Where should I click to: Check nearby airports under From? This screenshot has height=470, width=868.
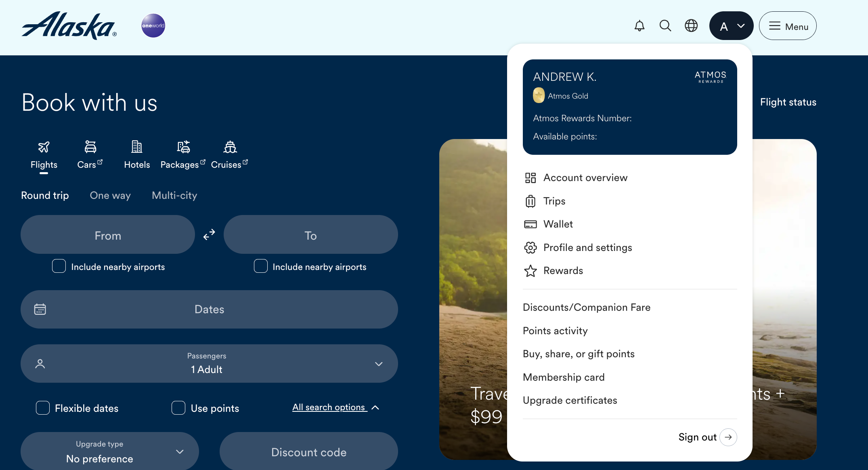click(59, 266)
